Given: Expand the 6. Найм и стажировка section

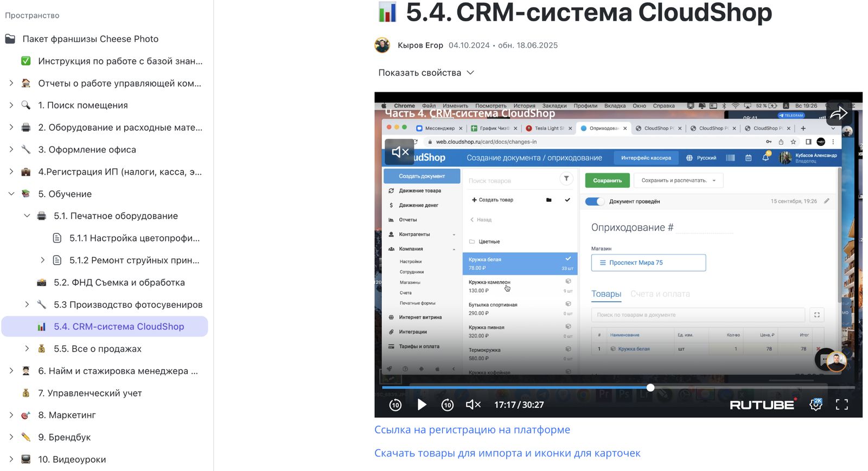Looking at the screenshot, I should click(11, 371).
